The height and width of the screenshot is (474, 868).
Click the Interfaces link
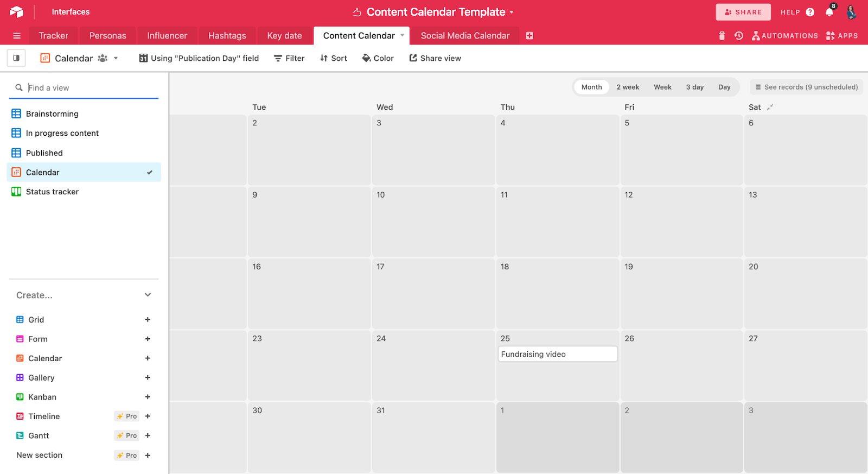(x=71, y=12)
